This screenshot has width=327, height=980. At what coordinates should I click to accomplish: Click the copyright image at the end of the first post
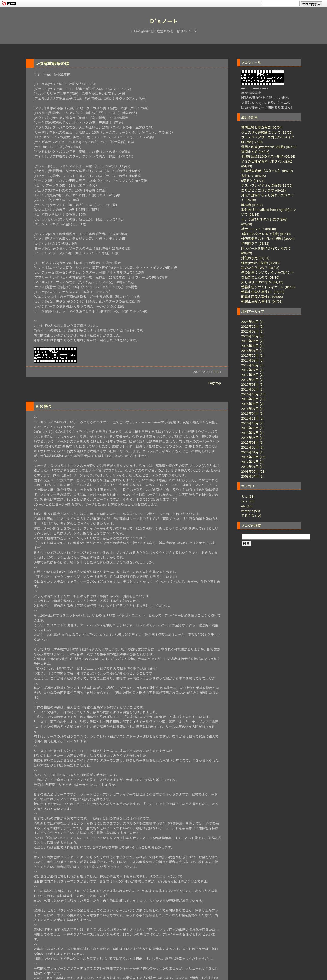pyautogui.click(x=55, y=355)
